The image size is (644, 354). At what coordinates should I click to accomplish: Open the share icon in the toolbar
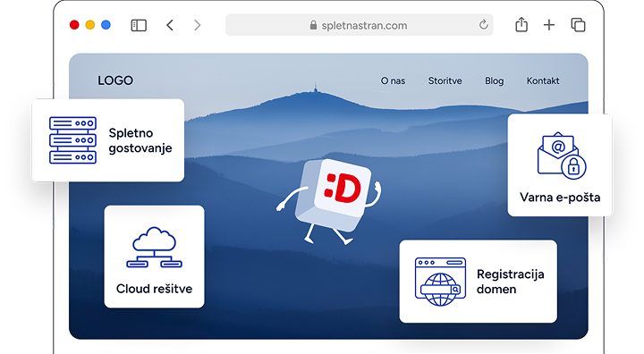[x=521, y=24]
